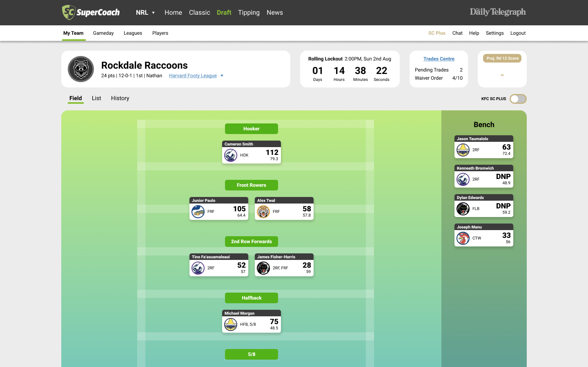The width and height of the screenshot is (588, 367).
Task: Switch to the Gameday tab
Action: point(103,33)
